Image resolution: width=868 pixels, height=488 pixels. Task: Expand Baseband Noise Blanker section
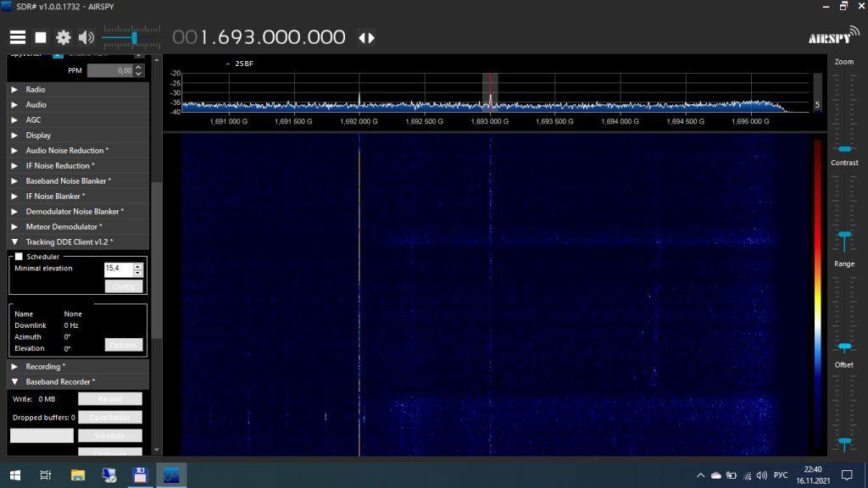(x=78, y=181)
